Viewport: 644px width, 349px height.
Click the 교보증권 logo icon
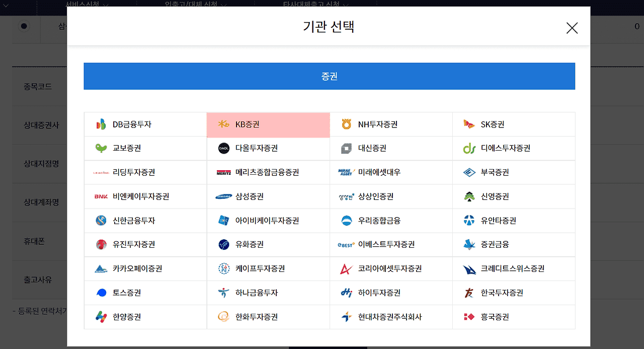[101, 149]
